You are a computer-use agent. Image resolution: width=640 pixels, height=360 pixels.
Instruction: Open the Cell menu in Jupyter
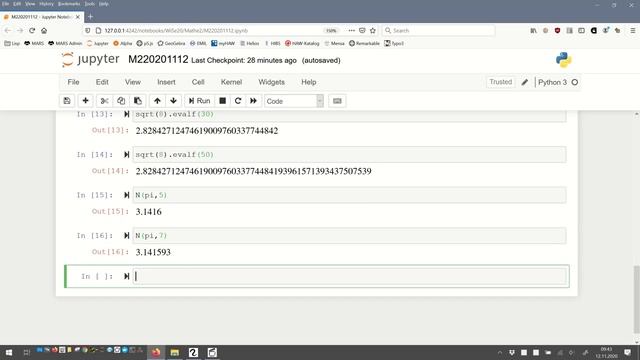pos(198,82)
